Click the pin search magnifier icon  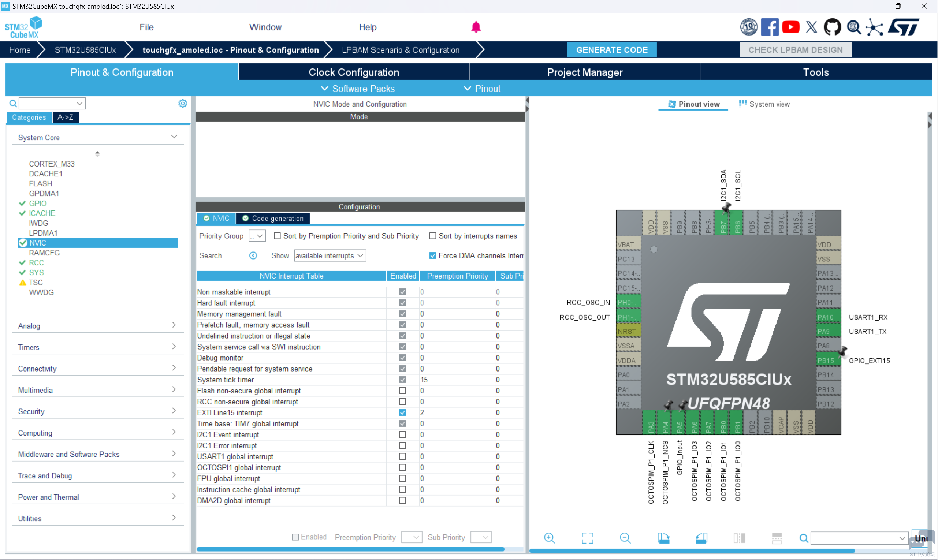(x=804, y=538)
